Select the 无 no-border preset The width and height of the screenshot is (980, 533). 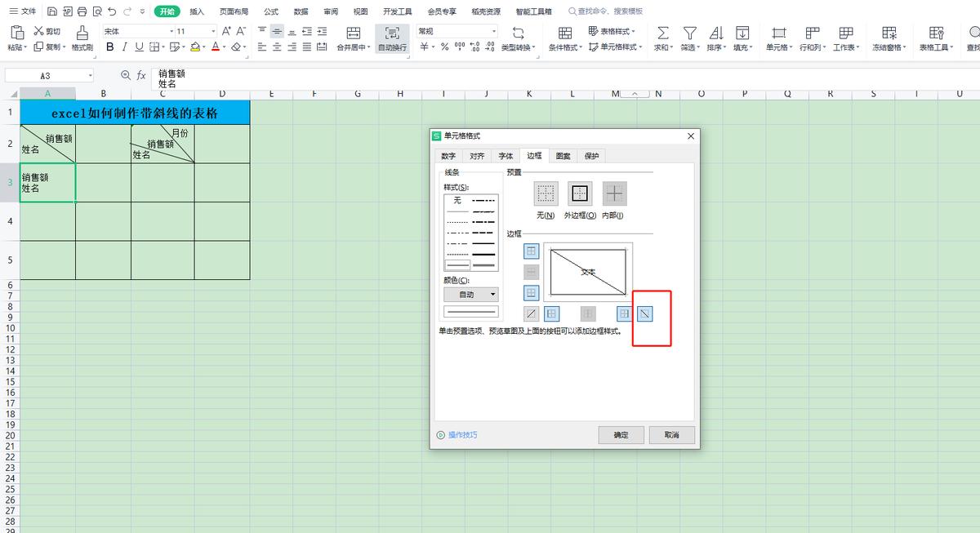click(546, 194)
